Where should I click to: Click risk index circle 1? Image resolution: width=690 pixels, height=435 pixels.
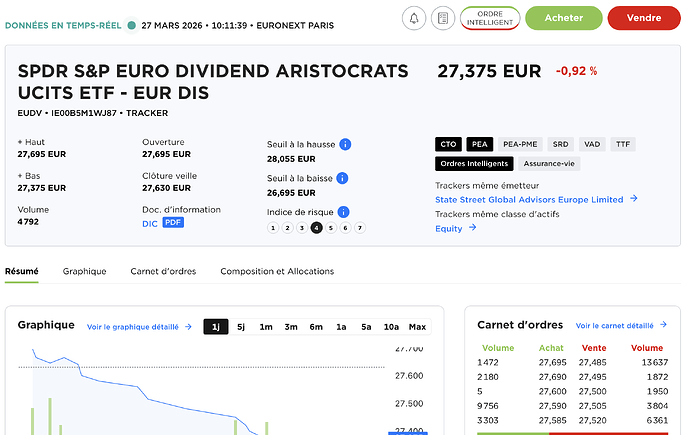273,228
